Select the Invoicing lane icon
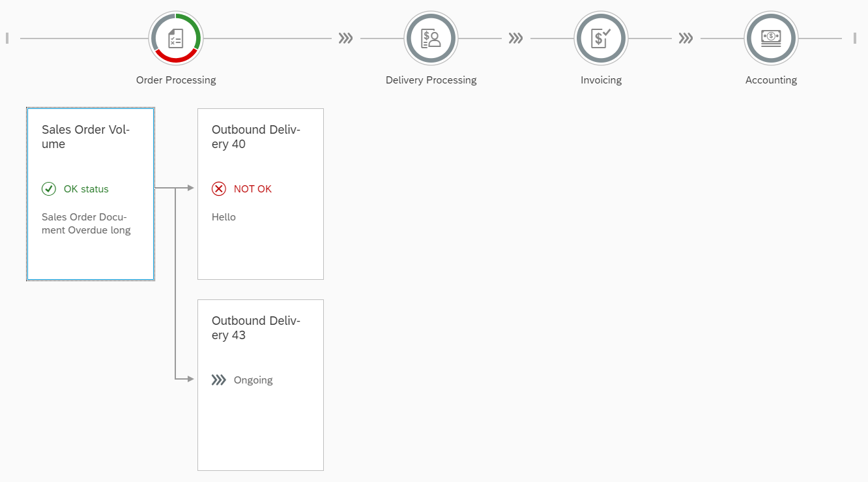The height and width of the screenshot is (482, 868). click(x=601, y=38)
